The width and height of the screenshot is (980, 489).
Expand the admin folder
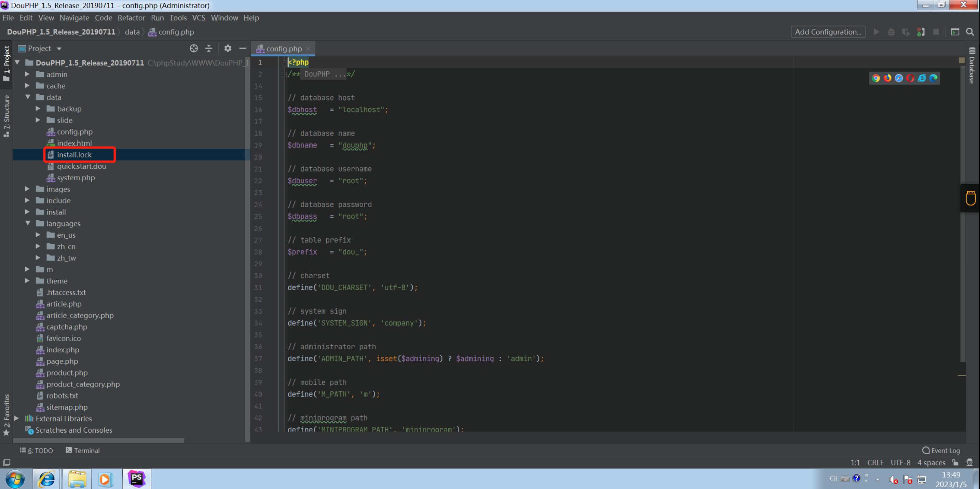(27, 74)
